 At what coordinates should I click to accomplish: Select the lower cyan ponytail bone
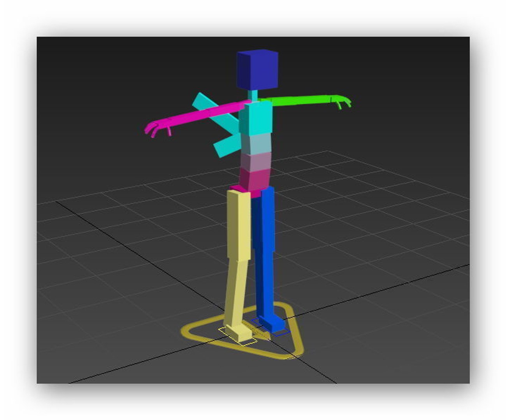click(227, 145)
